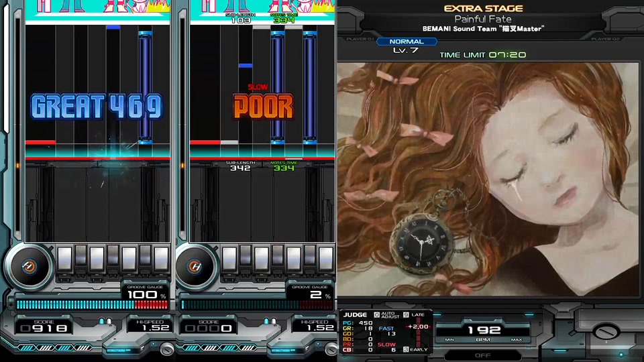
Task: Click Player 1 red scratch note
Action: coord(40,142)
